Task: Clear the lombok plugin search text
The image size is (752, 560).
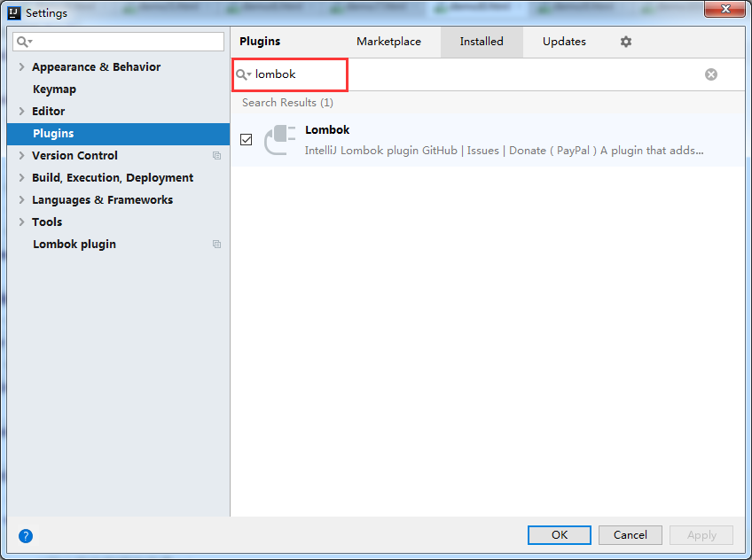Action: pos(710,74)
